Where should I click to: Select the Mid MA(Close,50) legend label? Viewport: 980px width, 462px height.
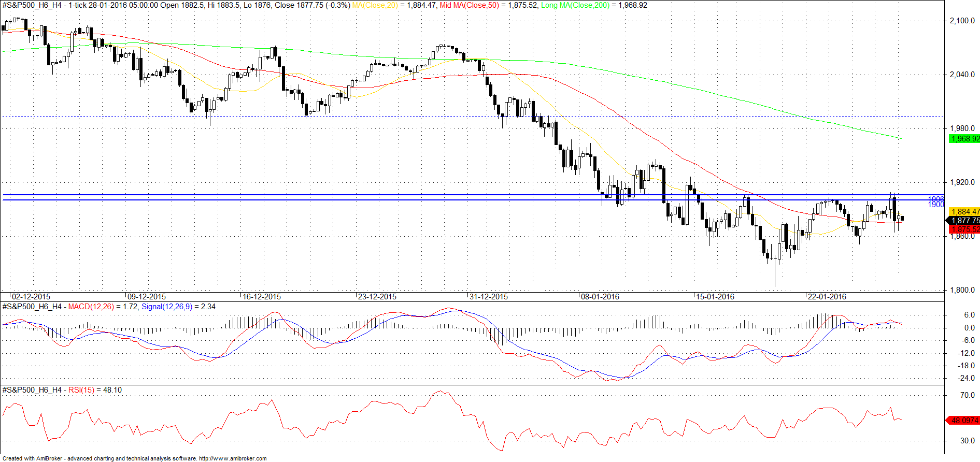tap(469, 5)
